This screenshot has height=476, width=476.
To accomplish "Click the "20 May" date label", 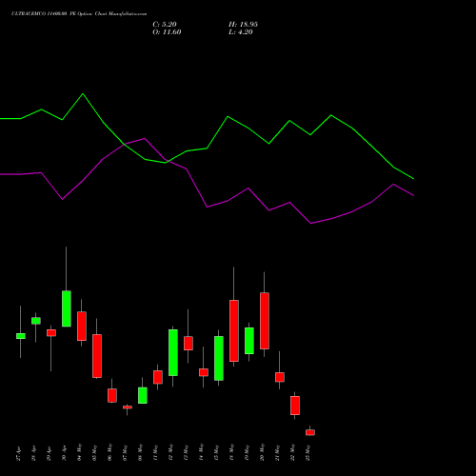I will point(262,453).
